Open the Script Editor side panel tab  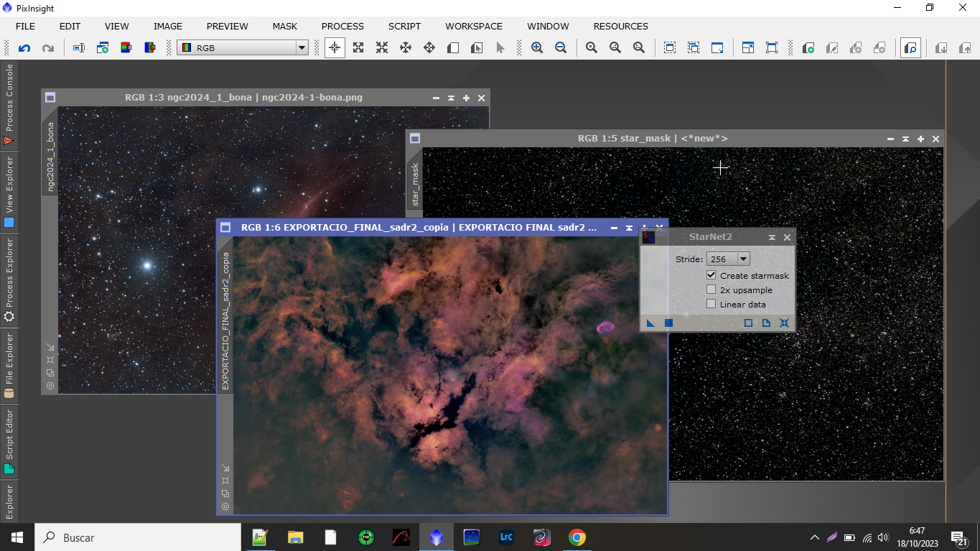(x=9, y=442)
